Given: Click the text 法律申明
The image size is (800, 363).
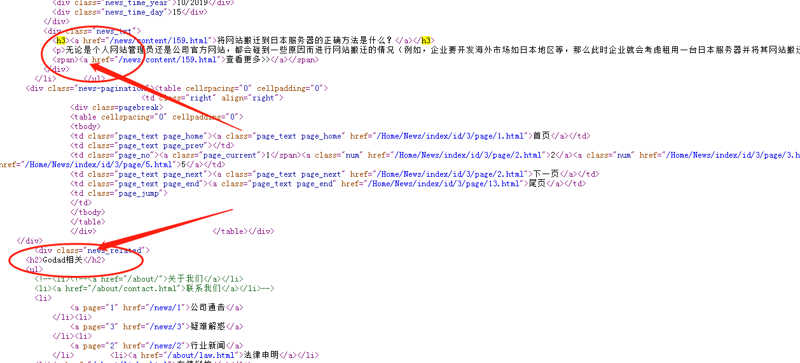Looking at the screenshot, I should 262,355.
